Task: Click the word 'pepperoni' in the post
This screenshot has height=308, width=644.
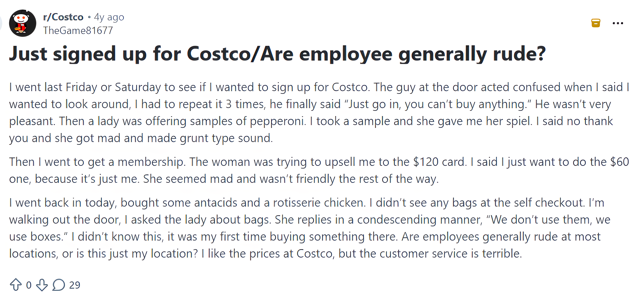Action: coord(278,121)
